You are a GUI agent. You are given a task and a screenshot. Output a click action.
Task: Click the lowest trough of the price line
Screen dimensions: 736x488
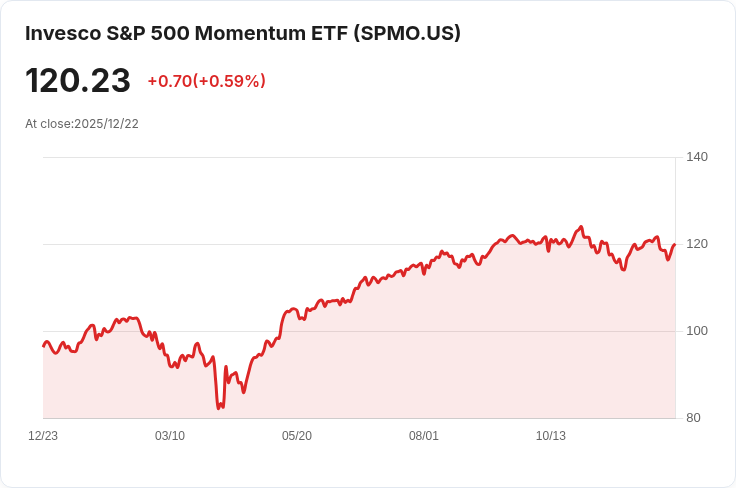point(219,408)
